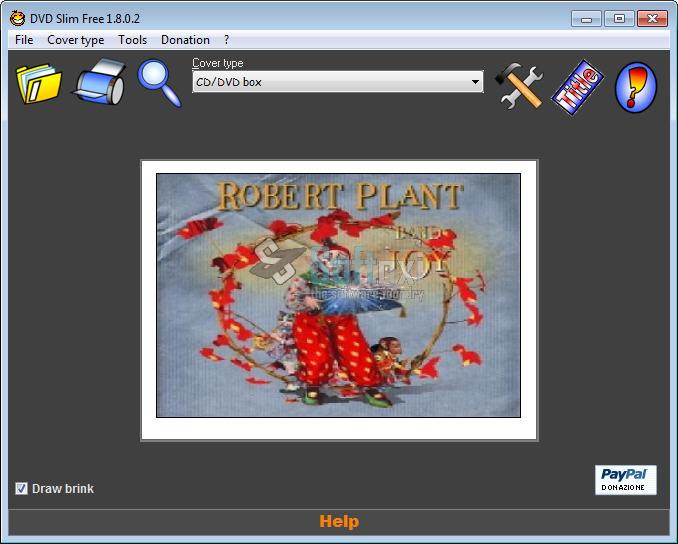Open a cover image with folder icon
The image size is (678, 544).
point(39,83)
